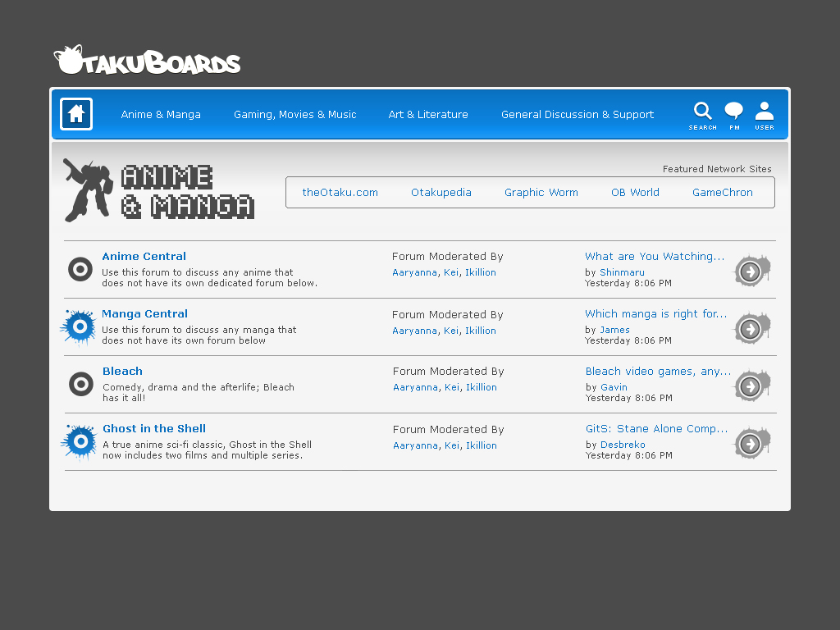The image size is (840, 630).
Task: Go to last post arrow for Bleach
Action: (x=751, y=386)
